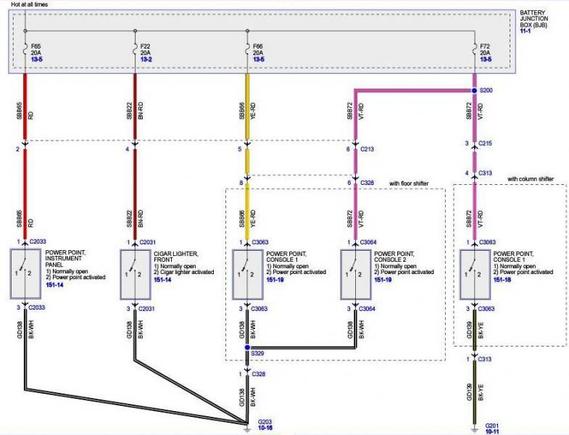This screenshot has width=569, height=435.
Task: Open the 11-1 reference under Battery Junction Box
Action: (x=525, y=31)
